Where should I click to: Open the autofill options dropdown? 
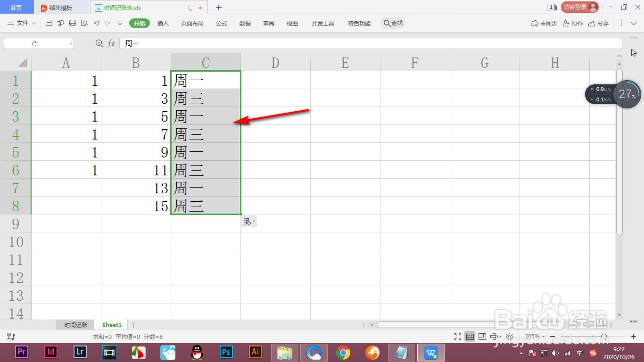click(249, 221)
